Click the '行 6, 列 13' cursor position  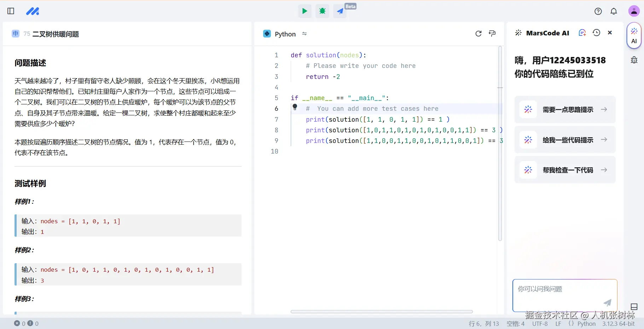click(x=484, y=324)
